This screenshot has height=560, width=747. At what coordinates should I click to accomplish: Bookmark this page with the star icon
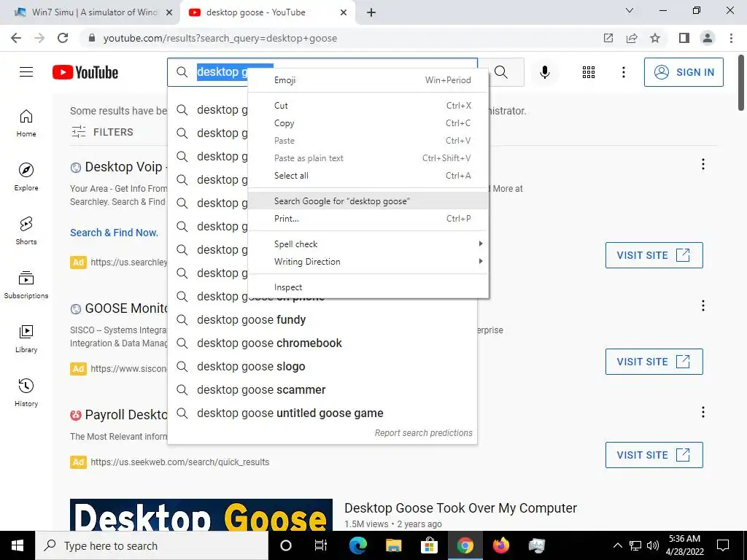[655, 38]
